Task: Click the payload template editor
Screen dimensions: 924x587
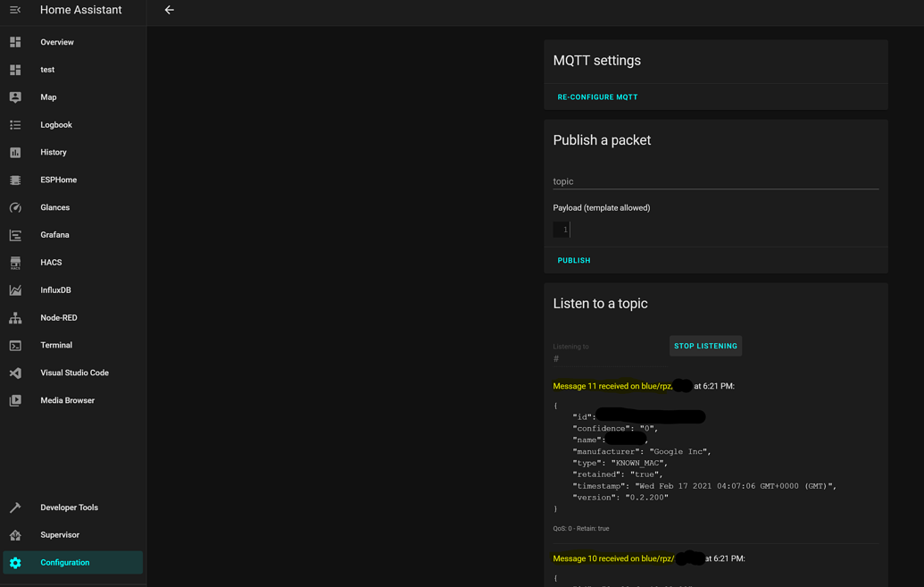Action: (x=715, y=230)
